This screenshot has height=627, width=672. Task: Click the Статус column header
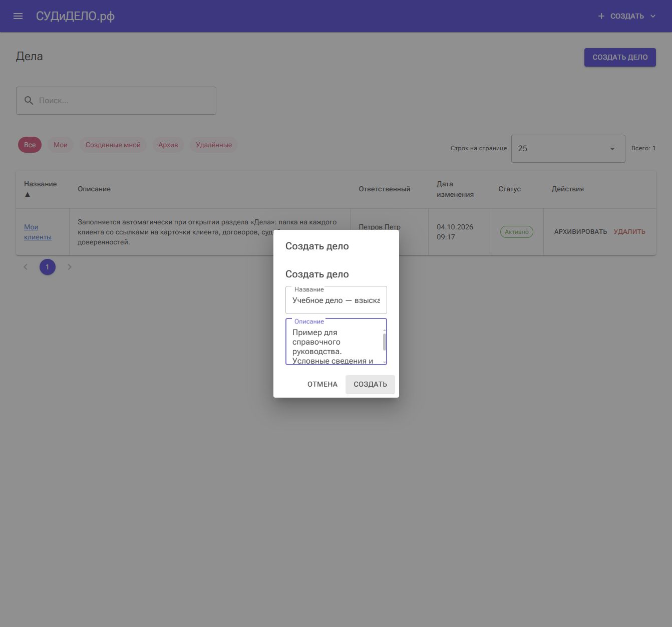pyautogui.click(x=509, y=189)
